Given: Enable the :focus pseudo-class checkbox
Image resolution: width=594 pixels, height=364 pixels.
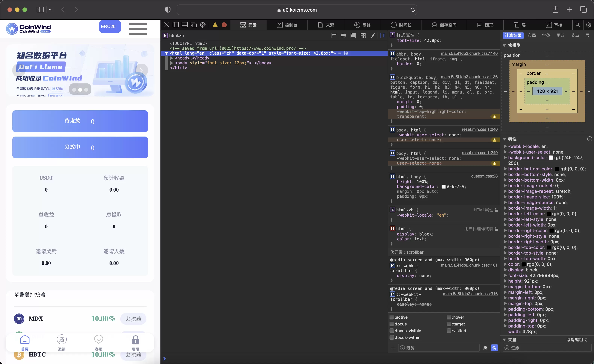Looking at the screenshot, I should [392, 324].
